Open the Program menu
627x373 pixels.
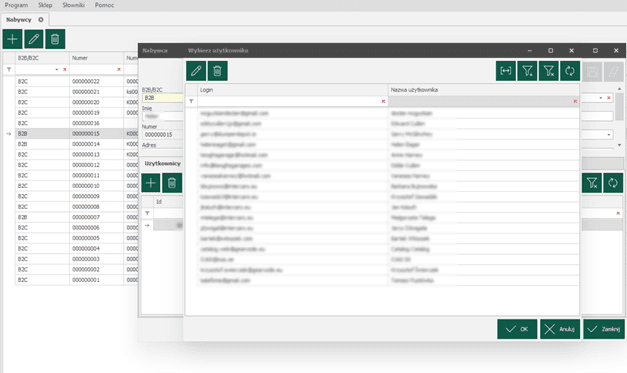[x=16, y=5]
